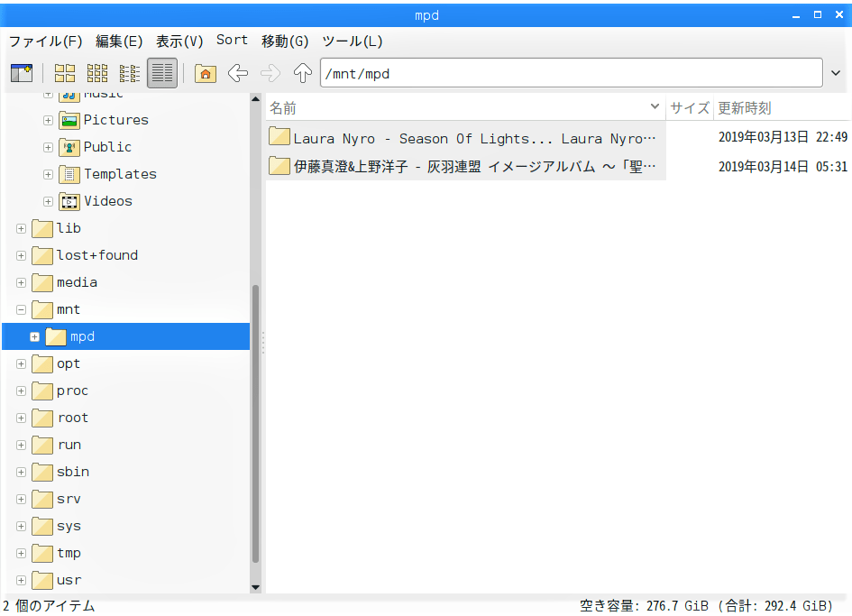Select the opt folder in tree
The width and height of the screenshot is (852, 616).
click(69, 363)
